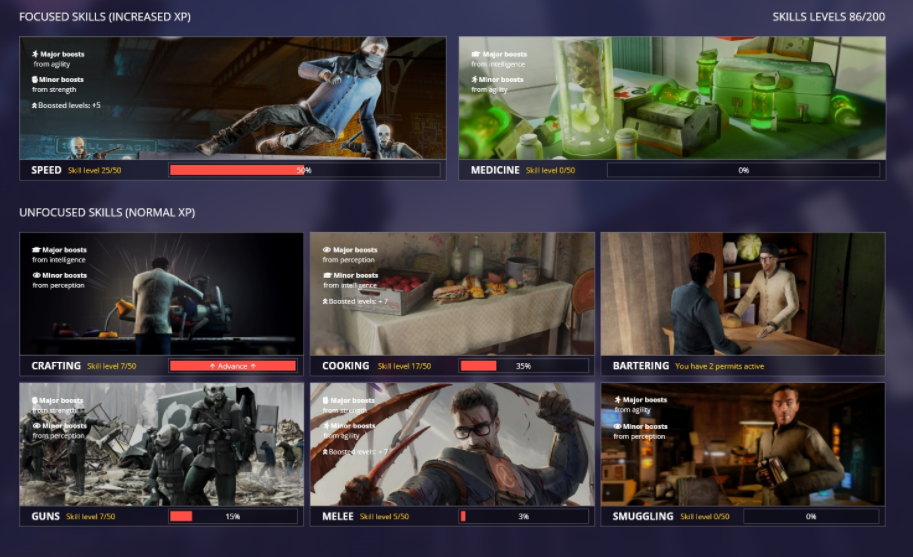
Task: Click 'Skill level 17/50' text
Action: [x=404, y=366]
